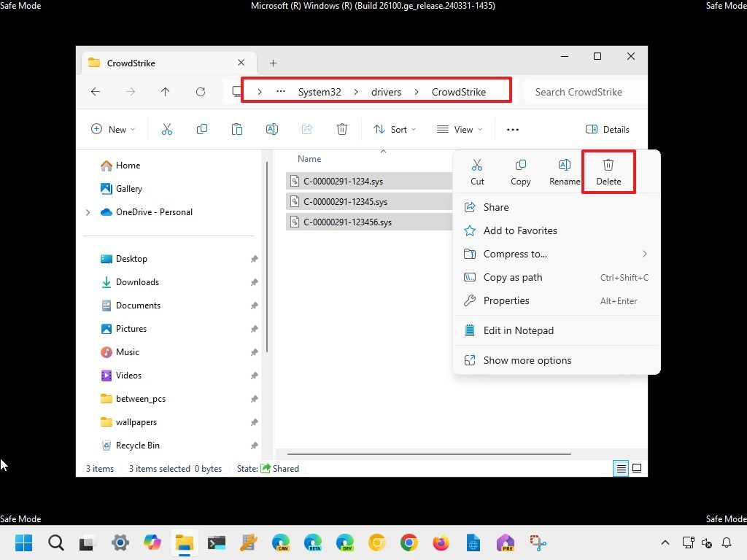Select Copy in the context menu
Image resolution: width=747 pixels, height=560 pixels.
click(520, 171)
